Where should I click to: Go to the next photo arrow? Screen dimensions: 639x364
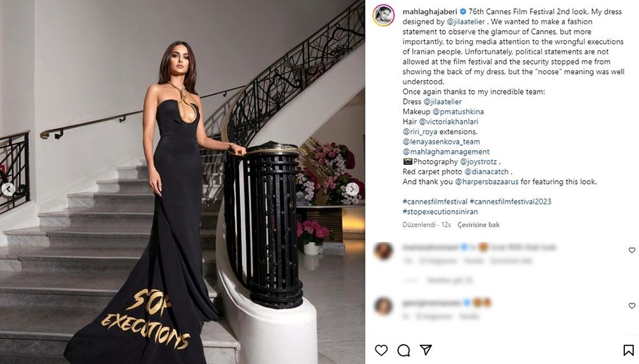[x=352, y=189]
